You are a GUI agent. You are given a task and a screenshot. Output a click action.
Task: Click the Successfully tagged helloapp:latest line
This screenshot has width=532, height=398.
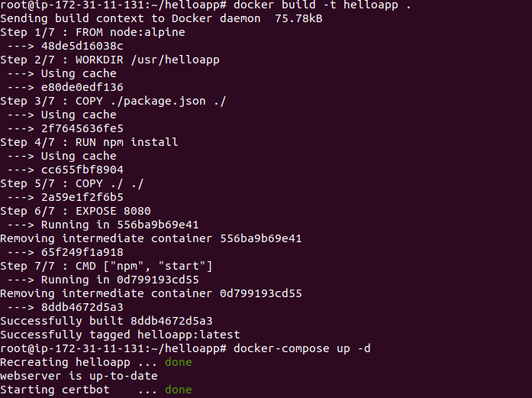pos(120,335)
